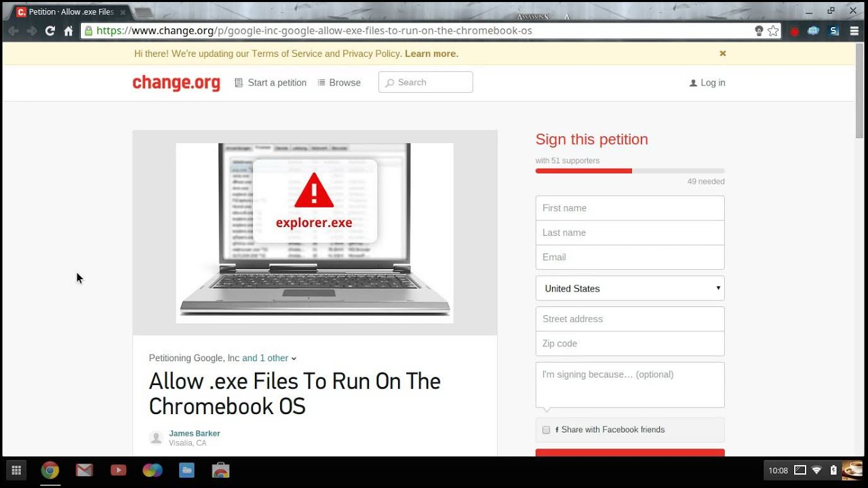Focus the Last name field
Viewport: 868px width, 488px height.
click(630, 232)
